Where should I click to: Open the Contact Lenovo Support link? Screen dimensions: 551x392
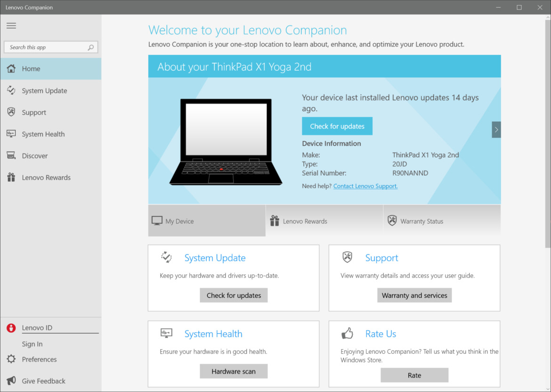click(x=365, y=186)
